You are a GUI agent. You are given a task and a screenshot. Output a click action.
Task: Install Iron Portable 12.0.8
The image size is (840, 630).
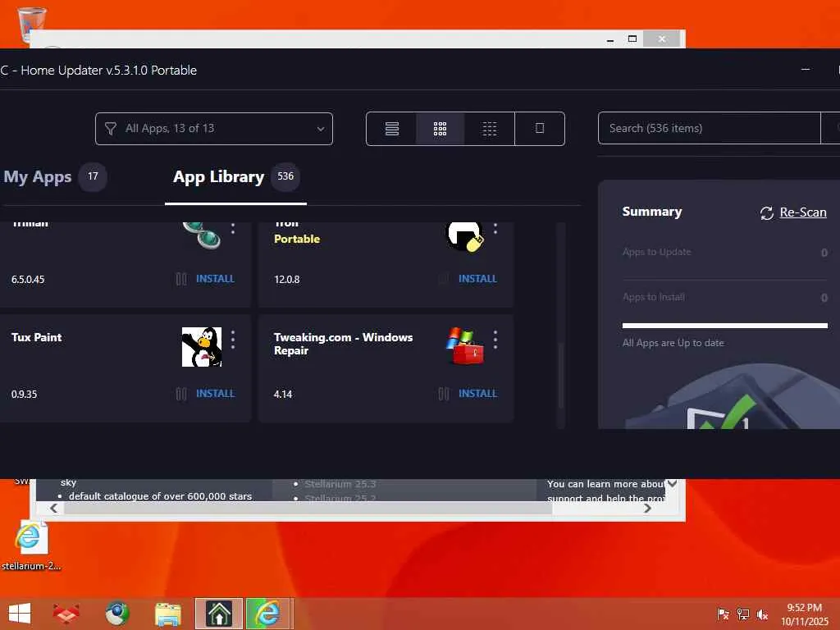tap(478, 279)
